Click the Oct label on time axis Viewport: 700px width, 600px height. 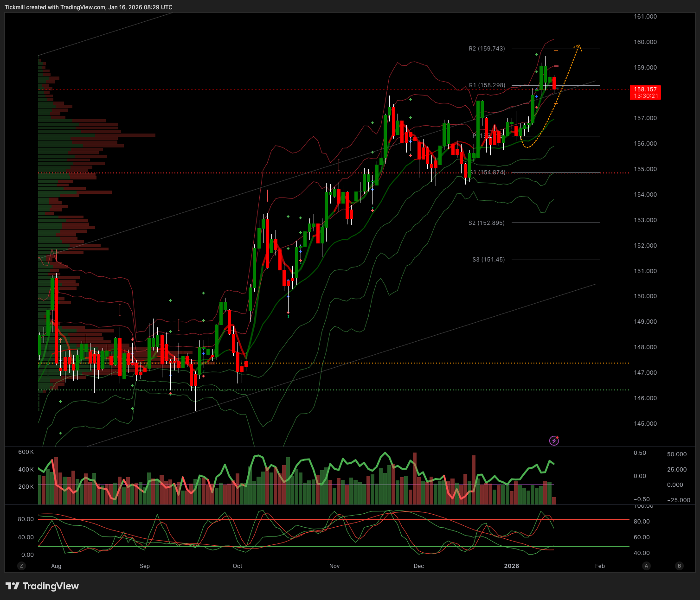click(238, 566)
